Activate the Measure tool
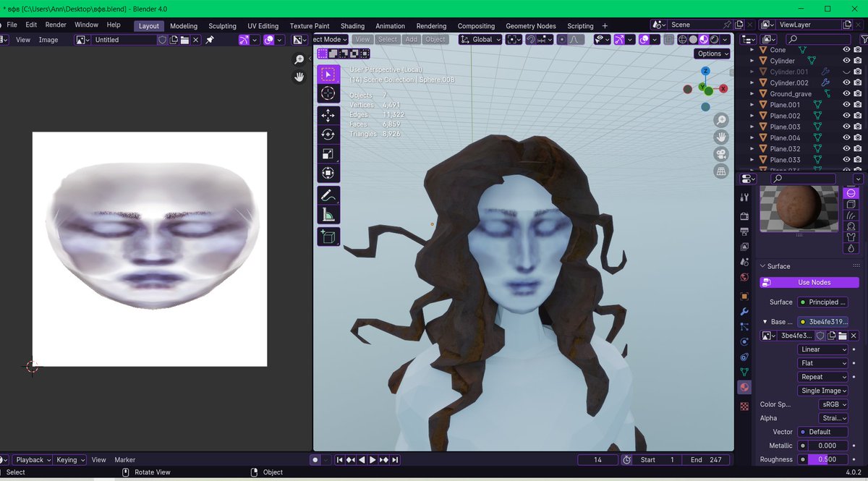Image resolution: width=868 pixels, height=481 pixels. pyautogui.click(x=328, y=214)
